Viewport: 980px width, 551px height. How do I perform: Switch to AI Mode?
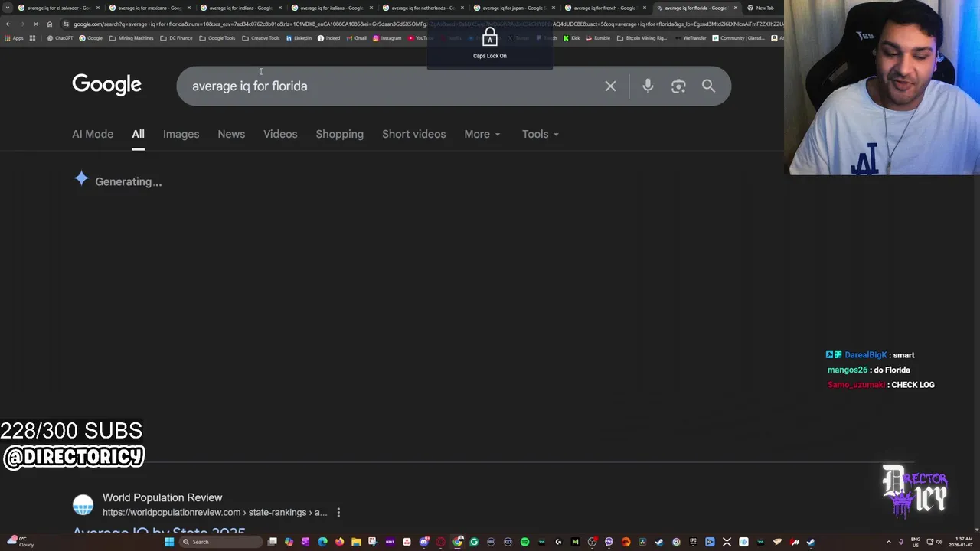click(x=93, y=134)
